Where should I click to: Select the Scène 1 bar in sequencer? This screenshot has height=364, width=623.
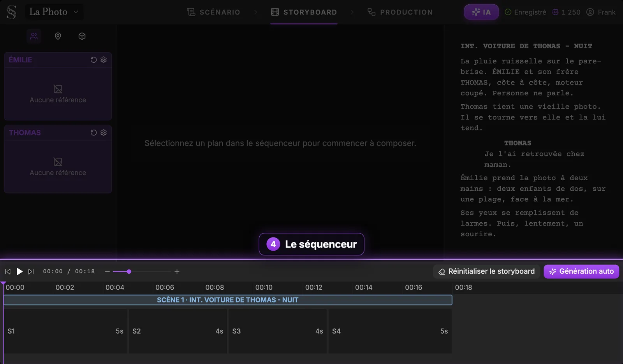228,300
